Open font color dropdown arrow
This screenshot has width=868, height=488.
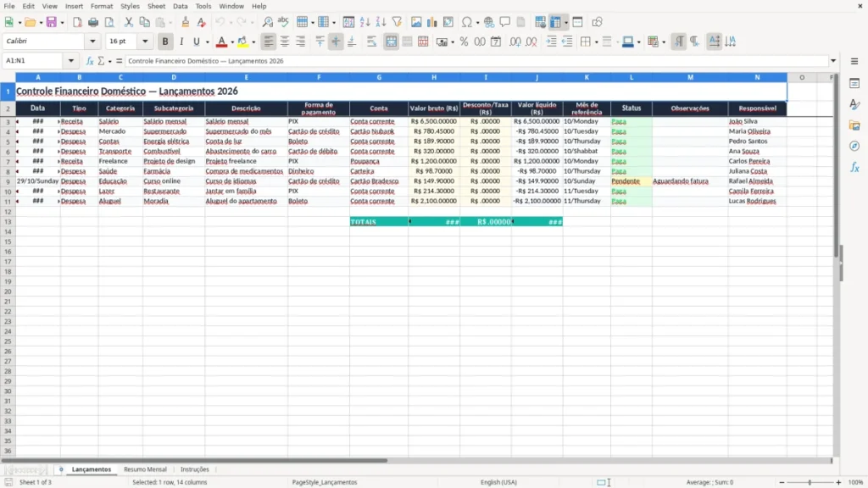pyautogui.click(x=232, y=42)
